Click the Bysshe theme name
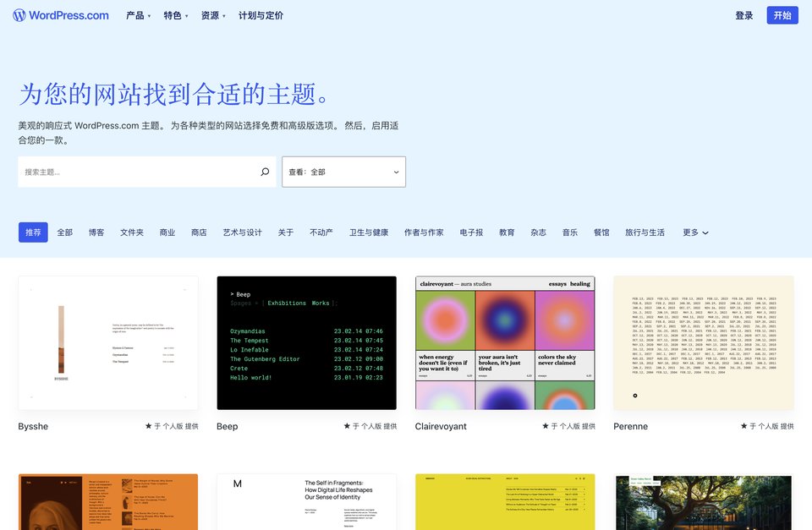812x530 pixels. 33,427
